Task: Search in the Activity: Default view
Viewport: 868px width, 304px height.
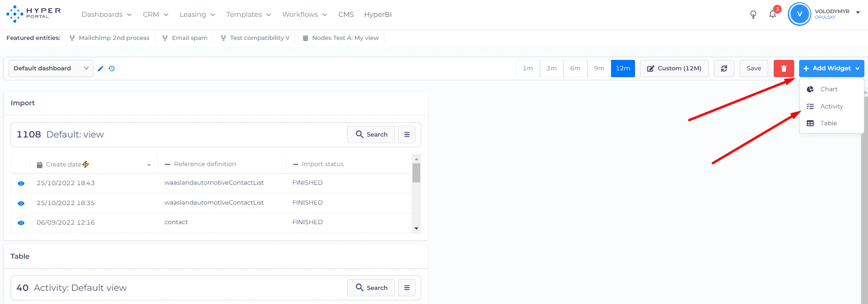Action: pyautogui.click(x=371, y=288)
